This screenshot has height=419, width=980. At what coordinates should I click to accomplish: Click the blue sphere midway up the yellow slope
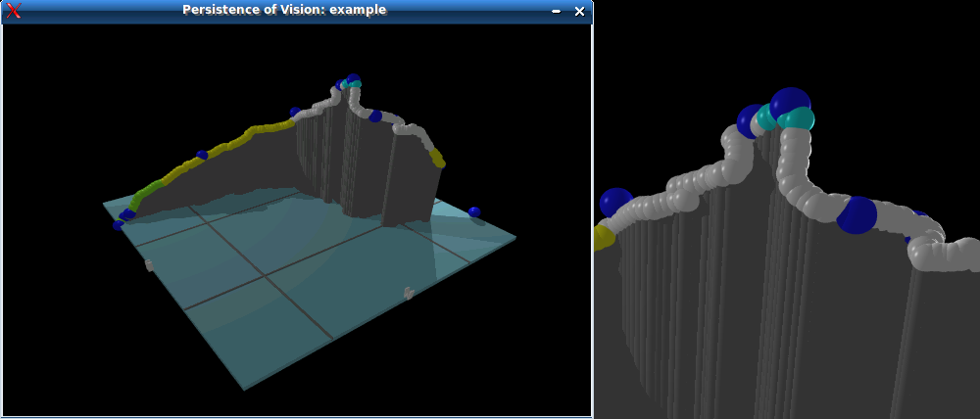pyautogui.click(x=202, y=155)
